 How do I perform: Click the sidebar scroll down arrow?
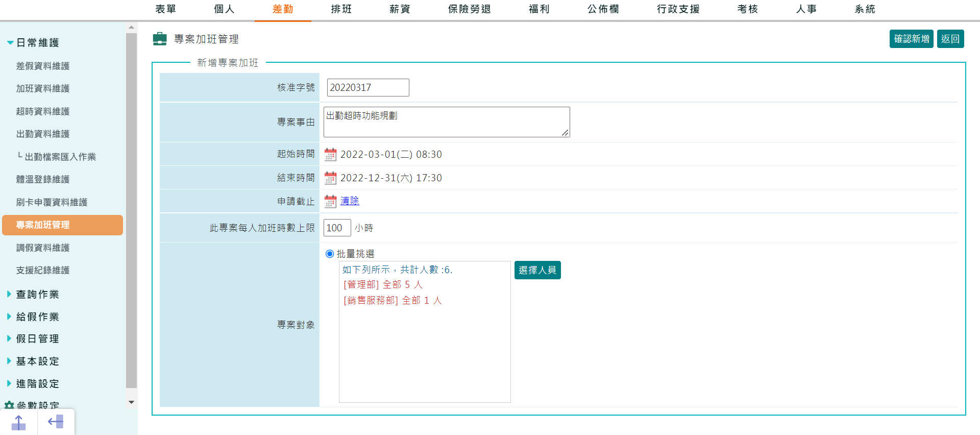(x=131, y=402)
